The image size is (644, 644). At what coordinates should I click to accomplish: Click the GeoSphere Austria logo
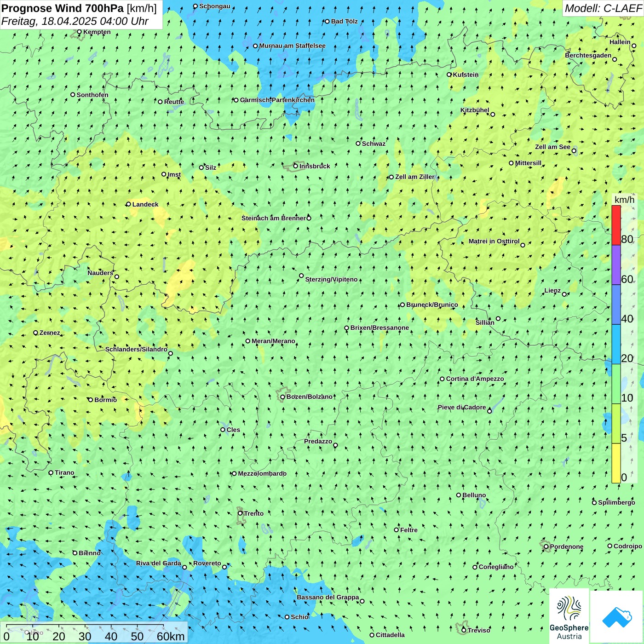(x=569, y=616)
